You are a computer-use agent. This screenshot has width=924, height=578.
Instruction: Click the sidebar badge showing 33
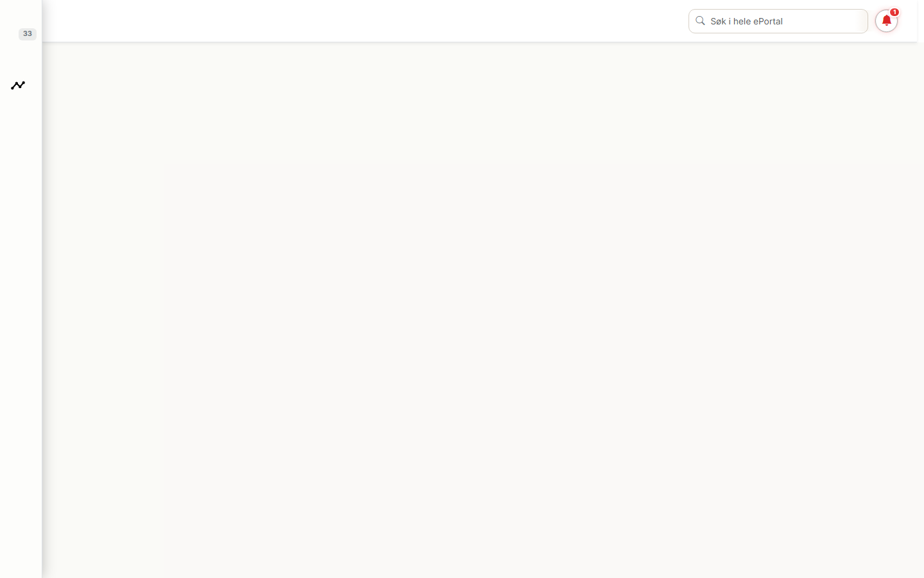click(x=28, y=34)
